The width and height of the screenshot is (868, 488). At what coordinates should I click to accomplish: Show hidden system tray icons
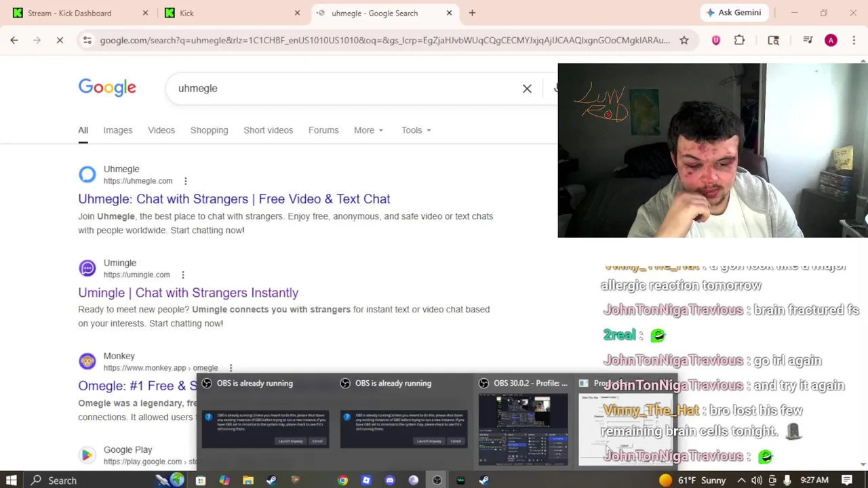(741, 481)
